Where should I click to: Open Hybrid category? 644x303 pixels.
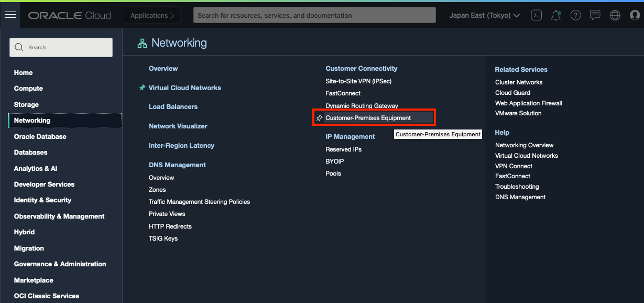25,232
